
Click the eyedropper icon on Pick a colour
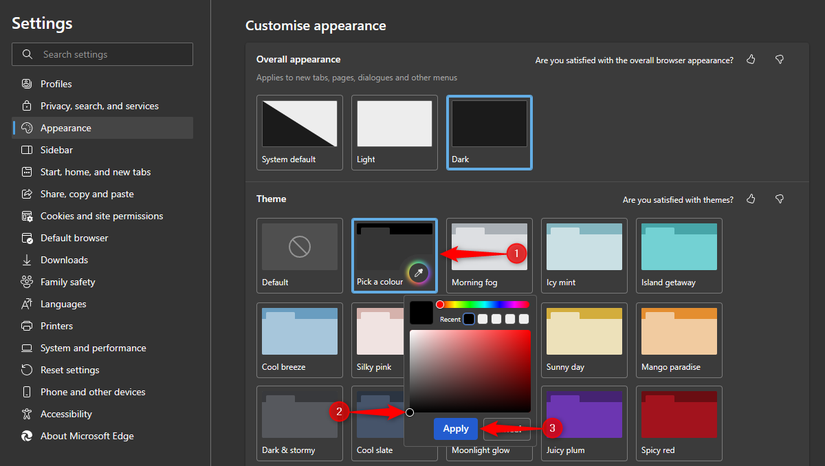click(418, 272)
